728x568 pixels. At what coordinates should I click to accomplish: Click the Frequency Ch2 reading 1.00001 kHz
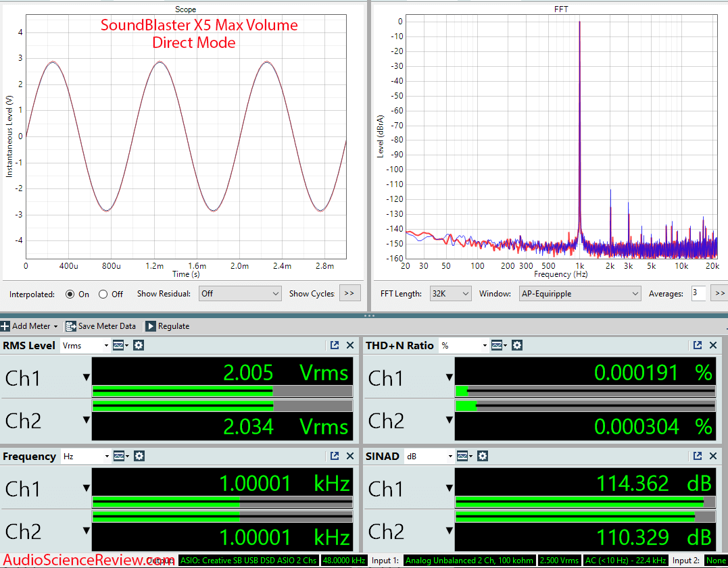[284, 538]
